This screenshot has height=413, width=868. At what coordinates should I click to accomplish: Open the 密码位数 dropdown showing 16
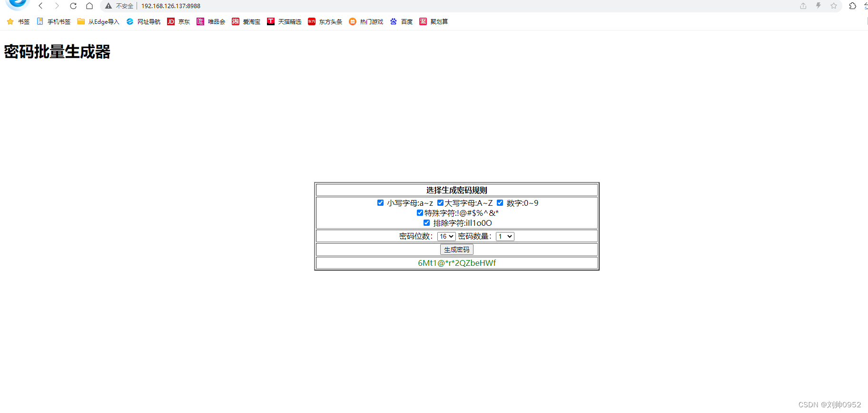coord(446,236)
